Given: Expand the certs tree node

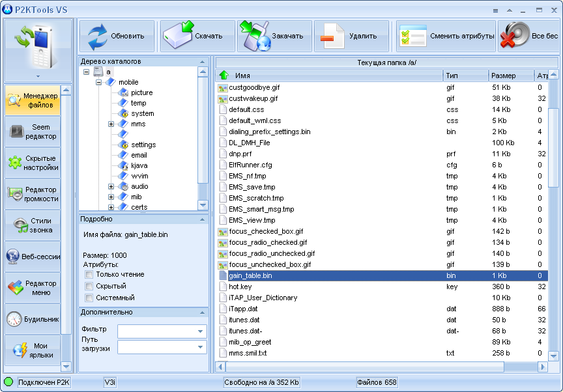Looking at the screenshot, I should 111,207.
